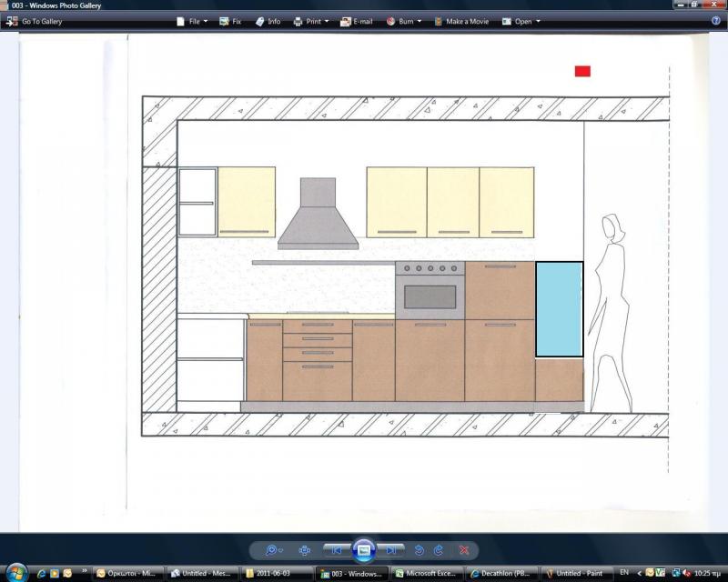Click the Windows Start orb
Image resolution: width=728 pixels, height=582 pixels.
coord(15,573)
